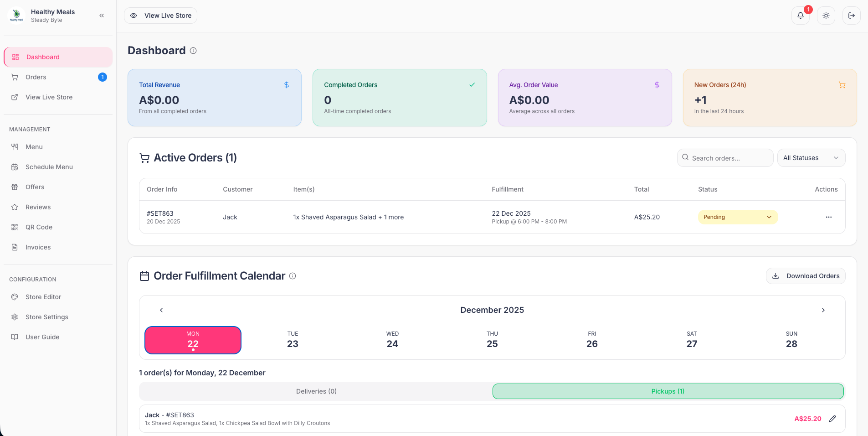Screen dimensions: 868x436
Task: Open the Pending status dropdown for order #SET863
Action: pyautogui.click(x=737, y=217)
